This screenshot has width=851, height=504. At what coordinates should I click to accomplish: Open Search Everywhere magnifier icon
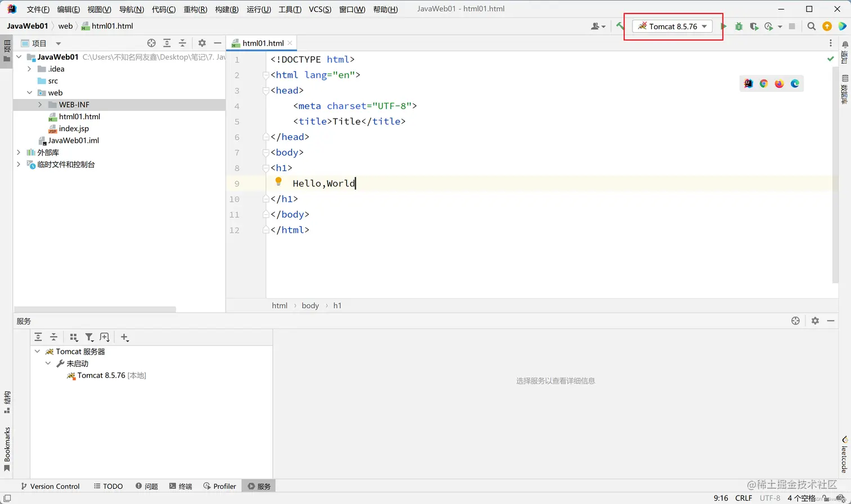point(811,26)
